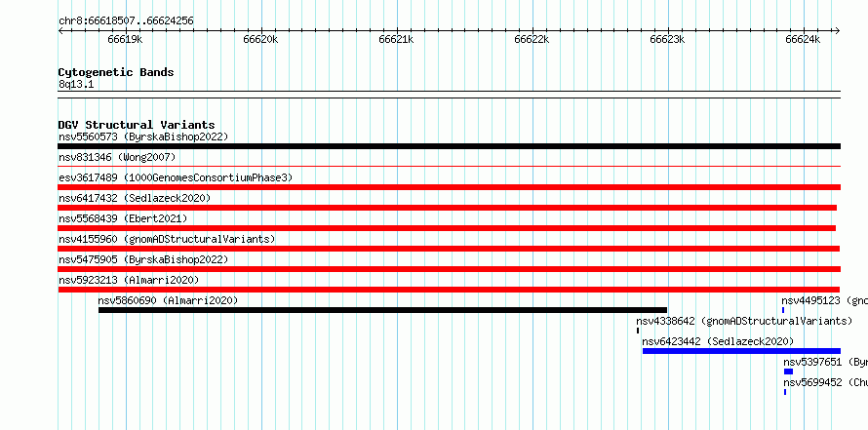Click the 66619k ruler position
Viewport: 868px width, 430px height.
pyautogui.click(x=125, y=39)
